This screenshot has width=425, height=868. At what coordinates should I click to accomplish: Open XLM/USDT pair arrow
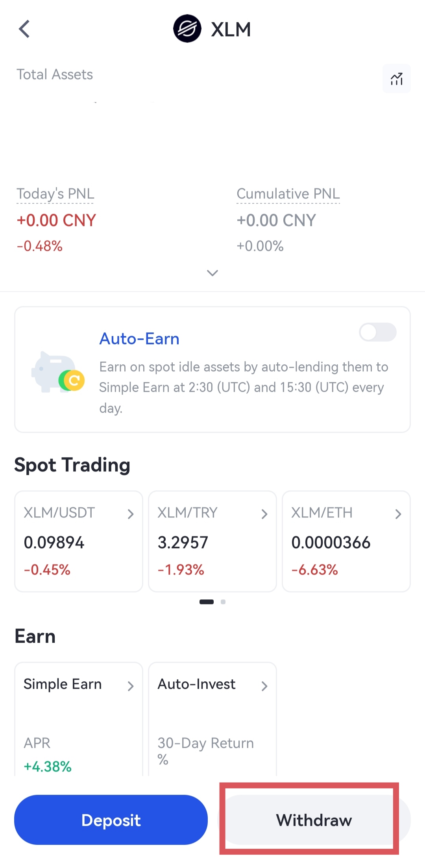click(x=131, y=514)
